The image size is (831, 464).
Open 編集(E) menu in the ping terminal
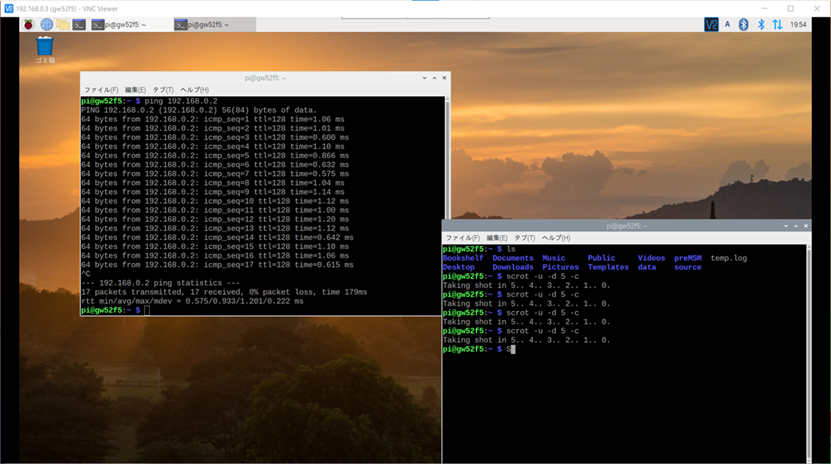pos(135,90)
